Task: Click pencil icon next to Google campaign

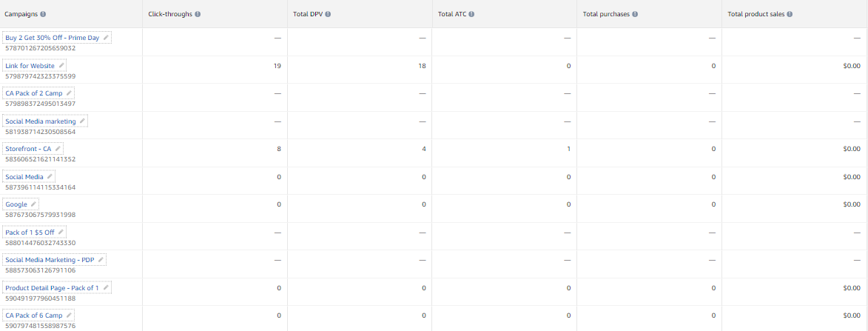Action: tap(33, 204)
